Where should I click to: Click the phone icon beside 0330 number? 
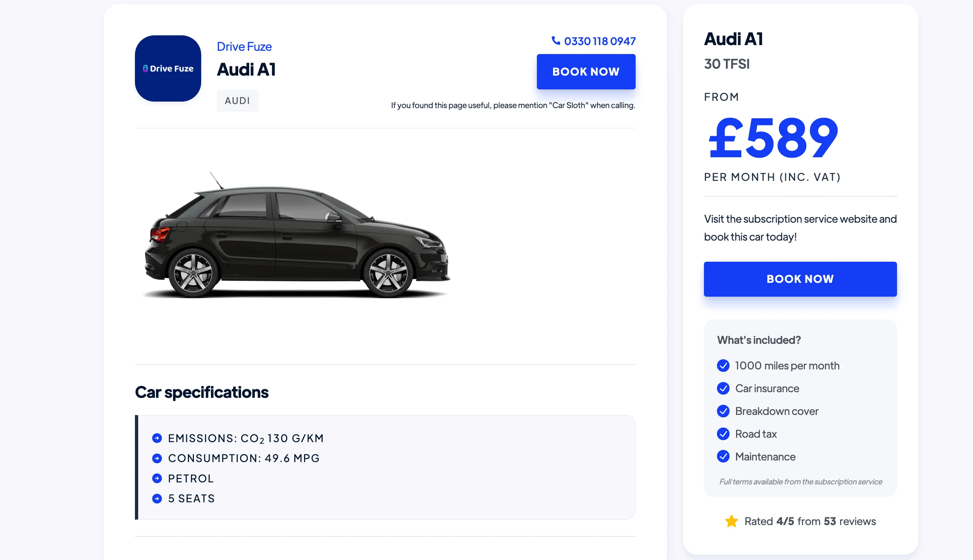coord(556,41)
